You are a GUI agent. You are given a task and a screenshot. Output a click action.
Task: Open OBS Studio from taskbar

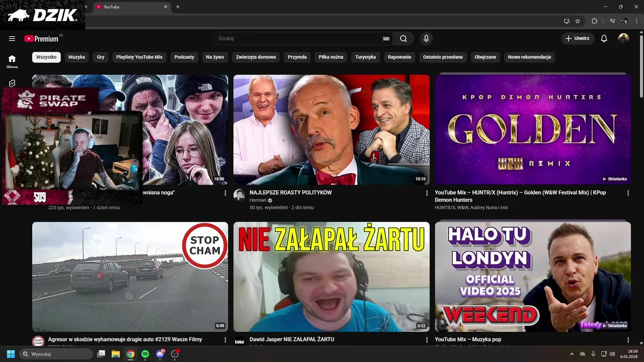[x=175, y=354]
